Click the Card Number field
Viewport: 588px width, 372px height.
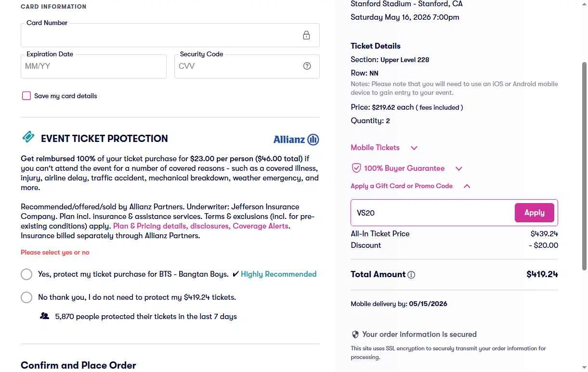(x=159, y=36)
